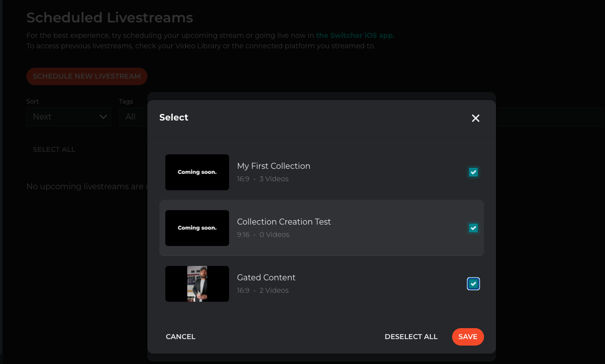This screenshot has height=364, width=605.
Task: Select the Gated Content title
Action: [266, 277]
